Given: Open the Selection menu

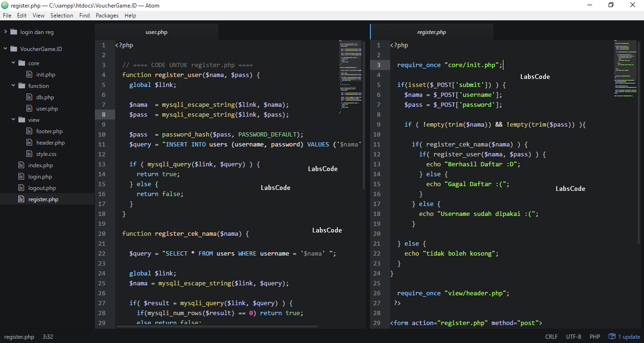Looking at the screenshot, I should [62, 15].
